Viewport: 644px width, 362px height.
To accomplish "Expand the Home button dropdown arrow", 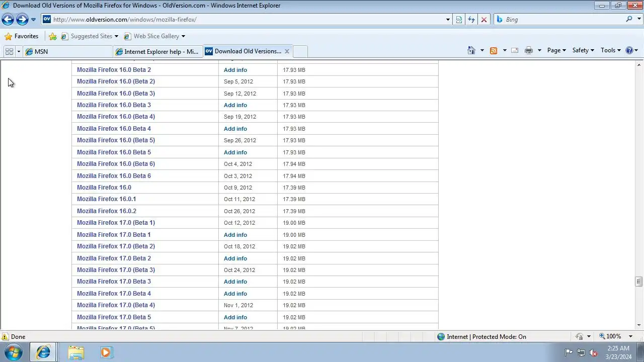I will [x=482, y=50].
